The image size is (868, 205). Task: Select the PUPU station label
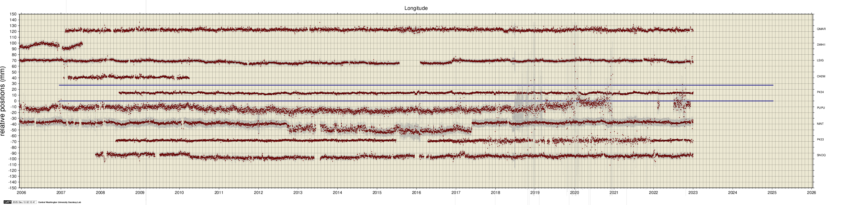pos(820,108)
